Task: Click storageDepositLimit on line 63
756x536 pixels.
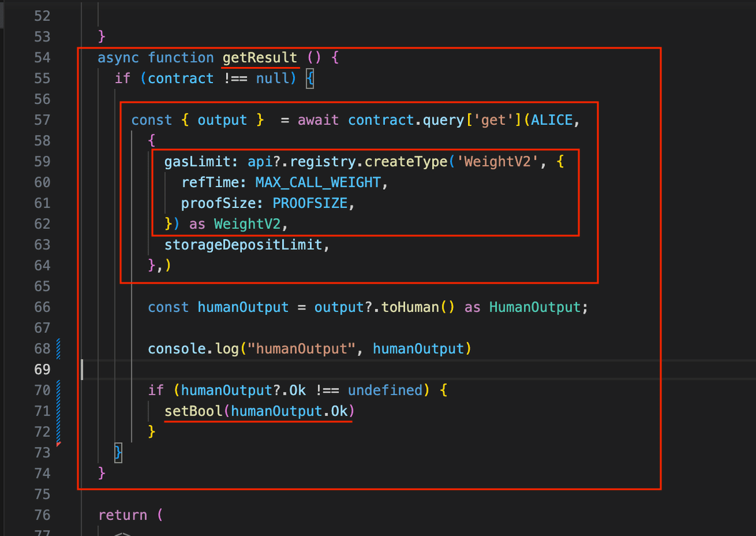Action: pyautogui.click(x=243, y=245)
